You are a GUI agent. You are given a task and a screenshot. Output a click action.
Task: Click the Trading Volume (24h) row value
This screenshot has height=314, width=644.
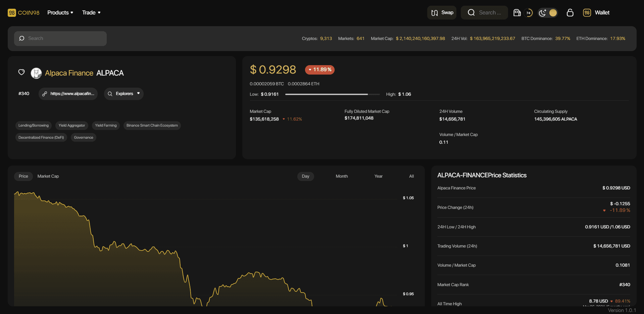pos(611,246)
